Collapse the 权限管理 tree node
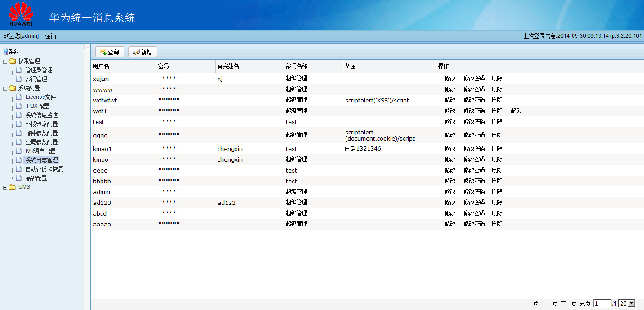 [5, 62]
